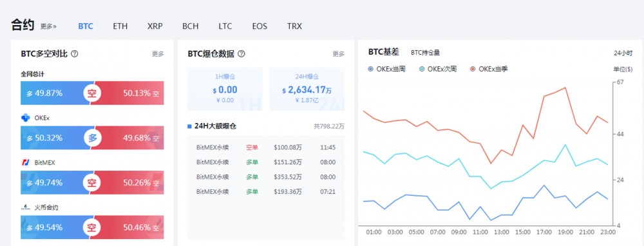
Task: Click the OKEx exchange name label
Action: pos(43,118)
